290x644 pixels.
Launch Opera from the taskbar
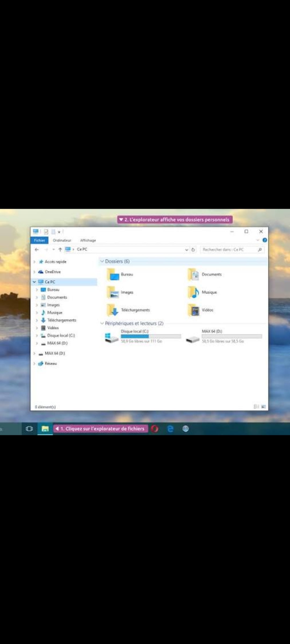click(x=155, y=429)
